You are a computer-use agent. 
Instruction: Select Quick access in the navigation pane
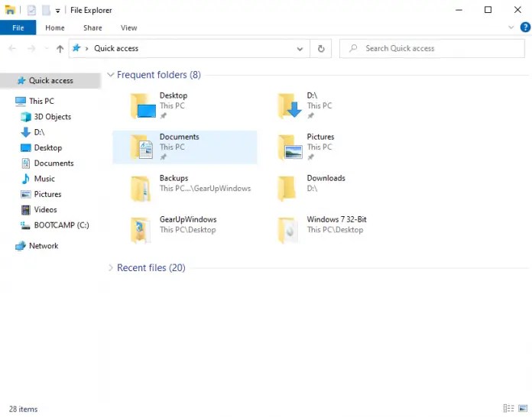(50, 81)
